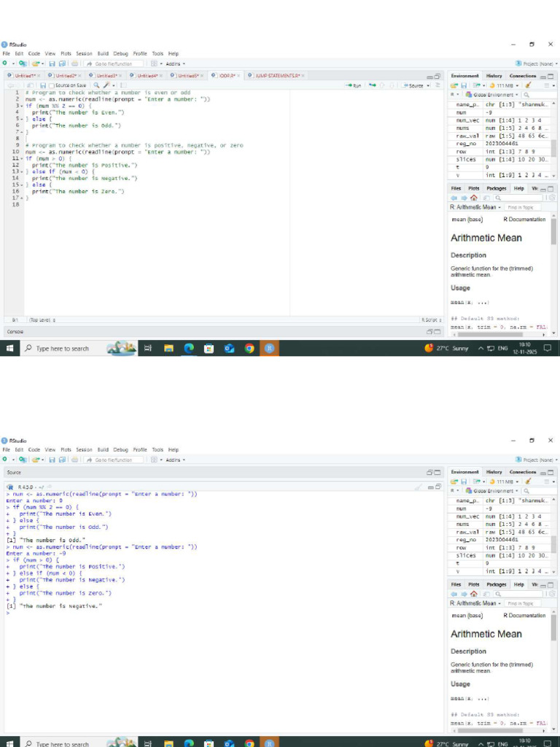Screen dimensions: 560x747
Task: Collapse the code fold arrow at line 11
Action: pos(21,158)
